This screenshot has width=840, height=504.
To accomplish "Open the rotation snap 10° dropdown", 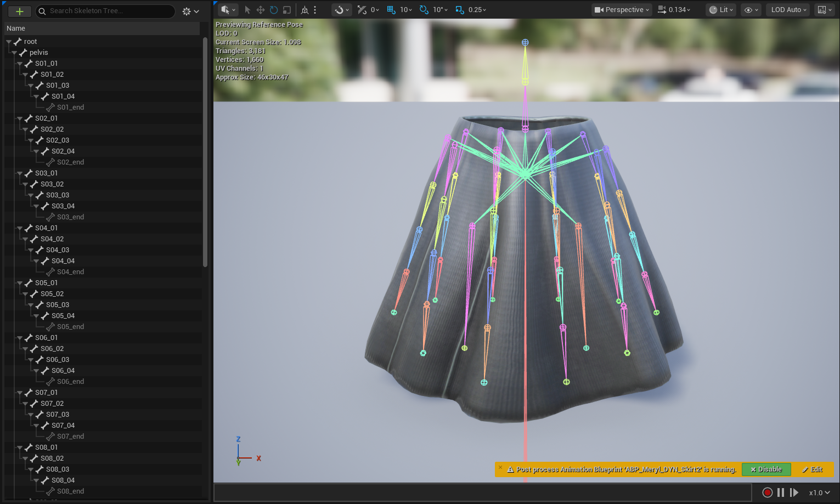I will point(440,10).
